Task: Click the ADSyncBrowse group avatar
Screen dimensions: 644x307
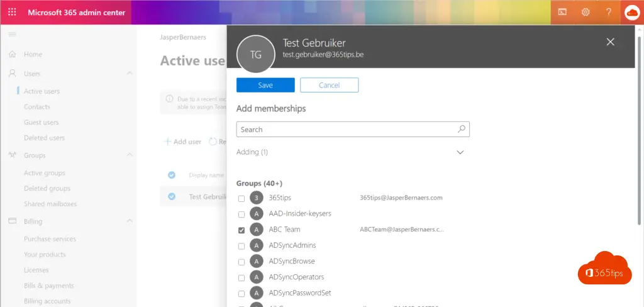Action: click(257, 261)
